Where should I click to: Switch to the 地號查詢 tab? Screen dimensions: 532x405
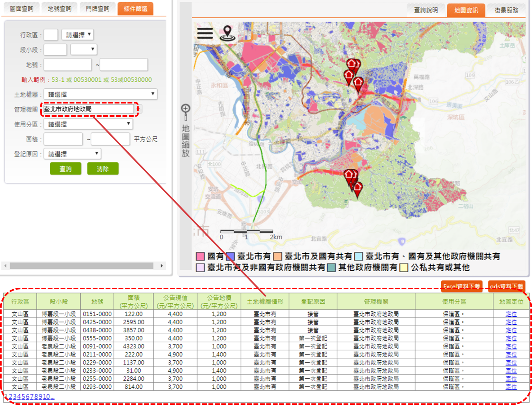[60, 9]
